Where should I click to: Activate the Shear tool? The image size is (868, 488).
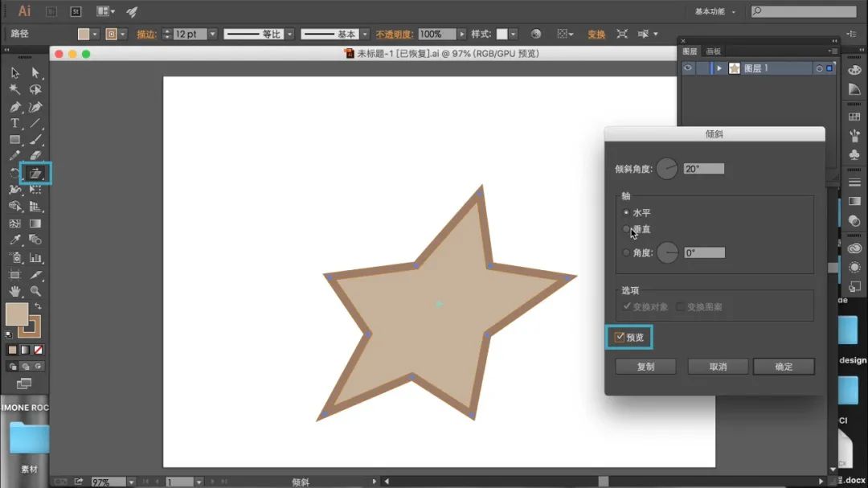35,174
